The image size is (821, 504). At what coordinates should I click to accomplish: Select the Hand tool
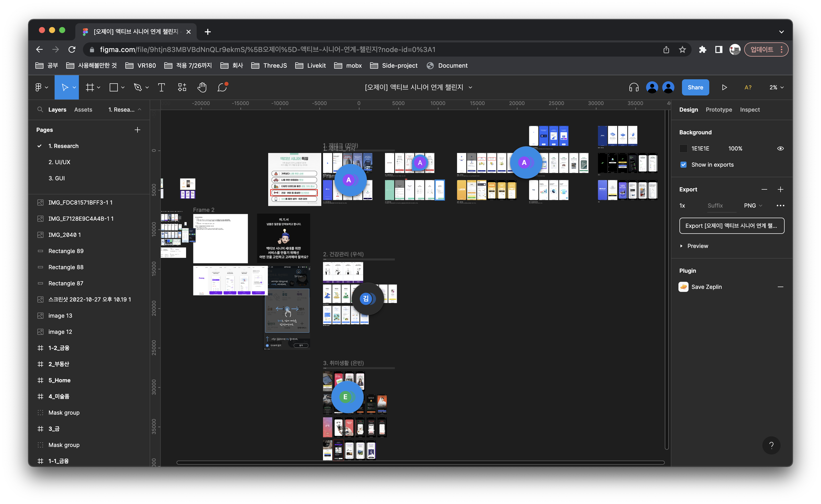tap(202, 87)
